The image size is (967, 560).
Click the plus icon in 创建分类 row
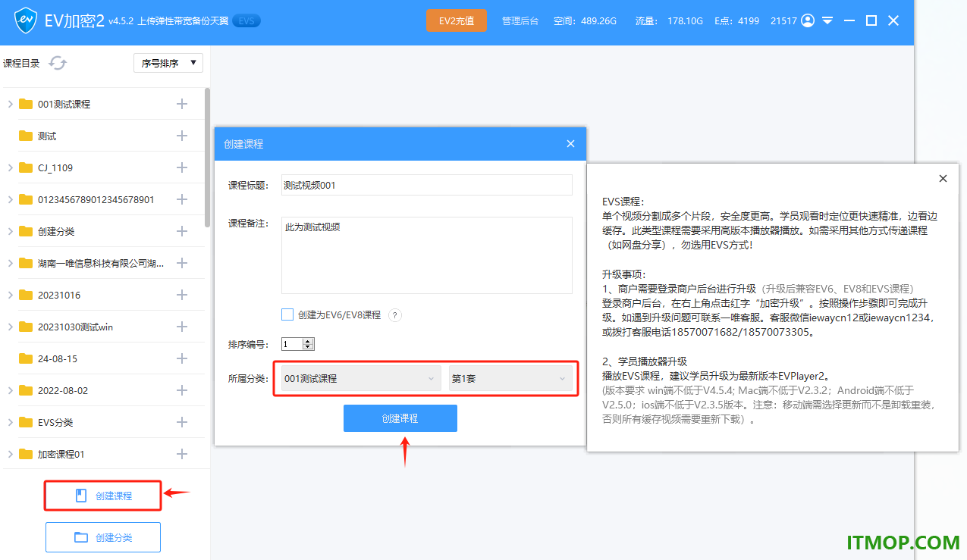182,231
